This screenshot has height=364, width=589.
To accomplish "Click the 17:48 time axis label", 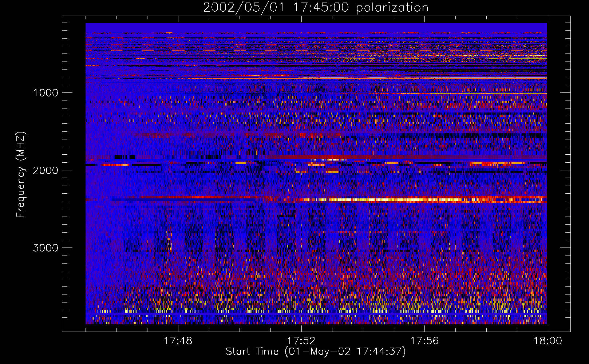I will tap(178, 341).
